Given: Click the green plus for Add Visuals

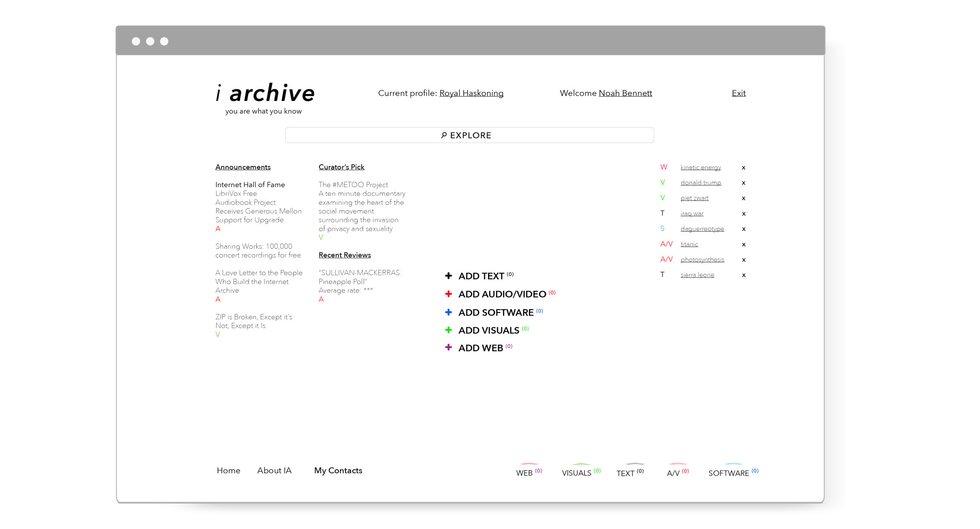Looking at the screenshot, I should click(x=448, y=330).
